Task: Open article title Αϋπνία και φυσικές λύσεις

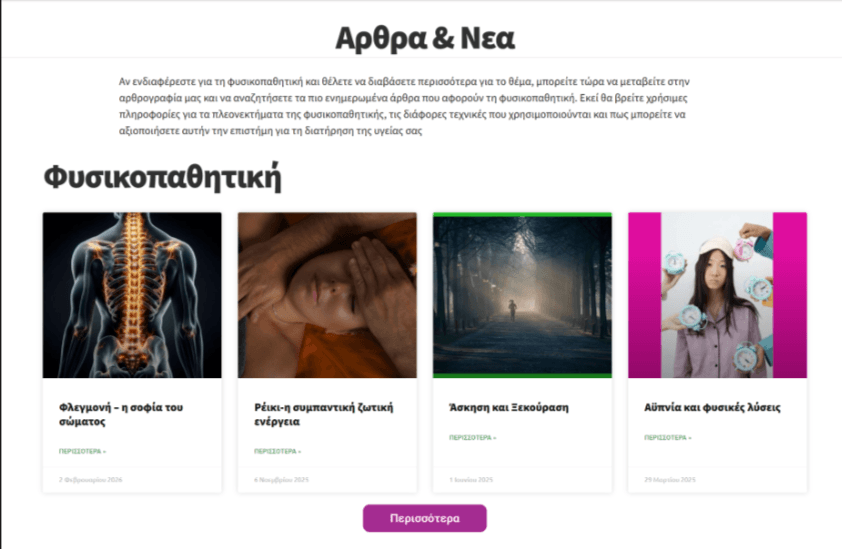Action: [x=712, y=407]
